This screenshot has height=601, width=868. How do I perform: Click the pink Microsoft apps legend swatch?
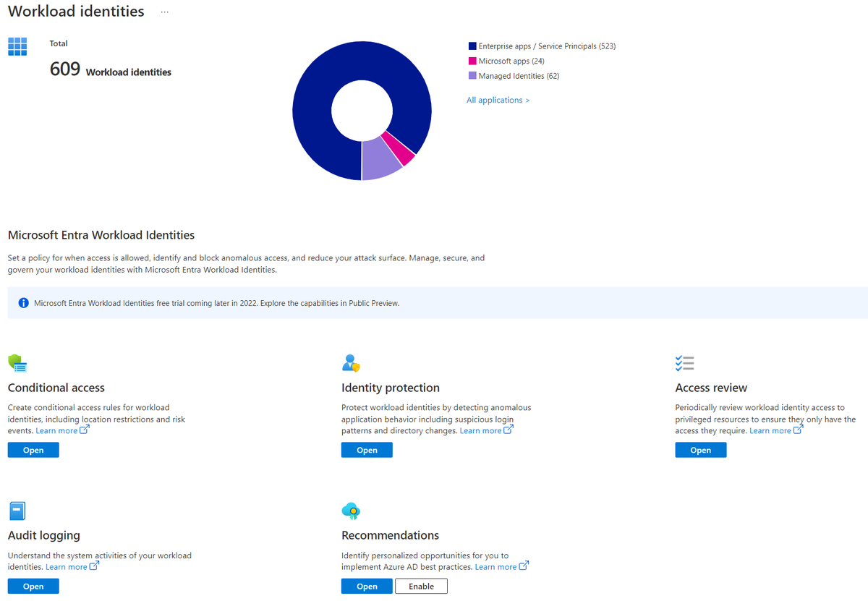472,61
